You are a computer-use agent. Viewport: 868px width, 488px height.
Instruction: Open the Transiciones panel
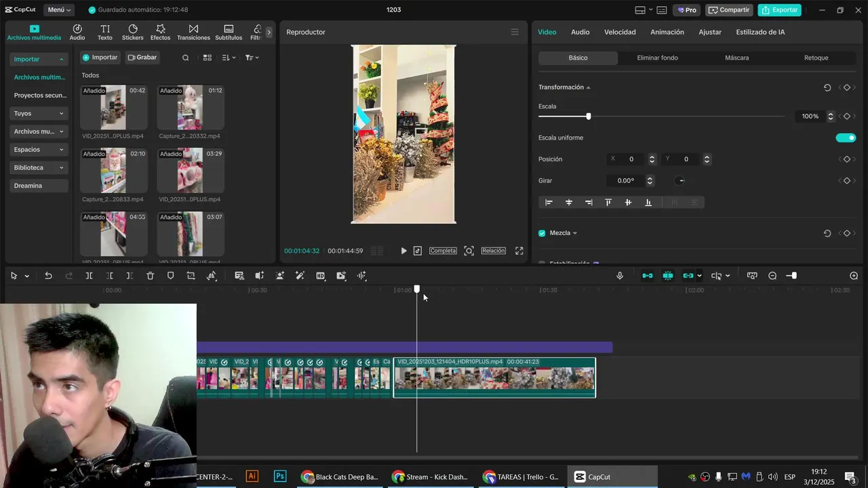193,32
